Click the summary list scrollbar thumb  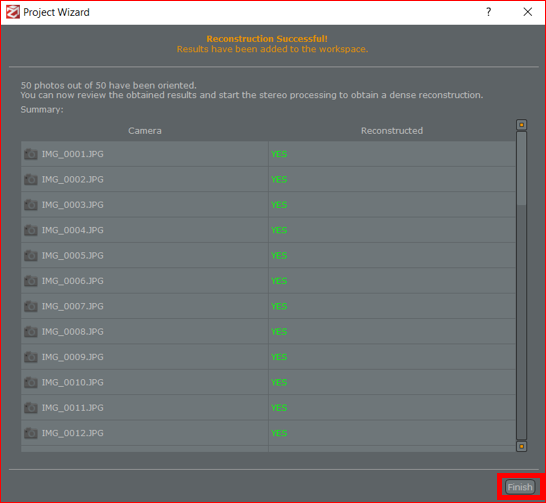click(x=521, y=168)
